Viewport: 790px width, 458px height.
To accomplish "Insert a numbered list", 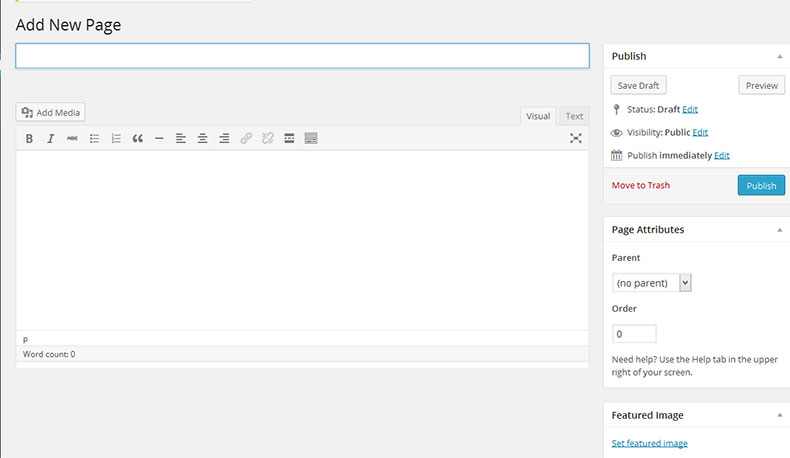I will (116, 139).
